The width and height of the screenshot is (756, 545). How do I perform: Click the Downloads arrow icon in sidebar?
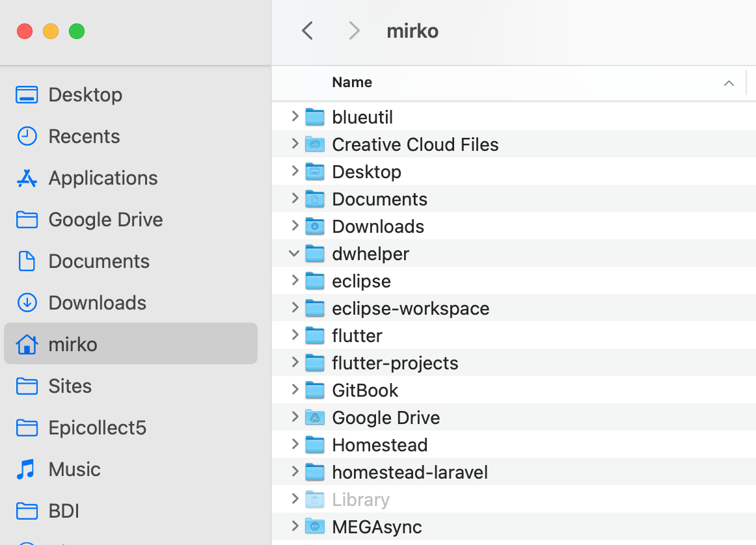tap(27, 303)
